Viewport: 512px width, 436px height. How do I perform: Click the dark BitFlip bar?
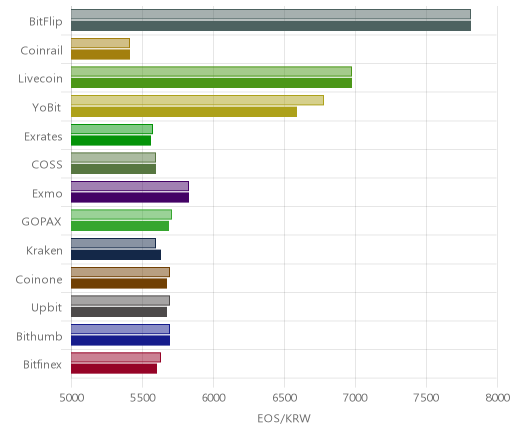pyautogui.click(x=271, y=26)
